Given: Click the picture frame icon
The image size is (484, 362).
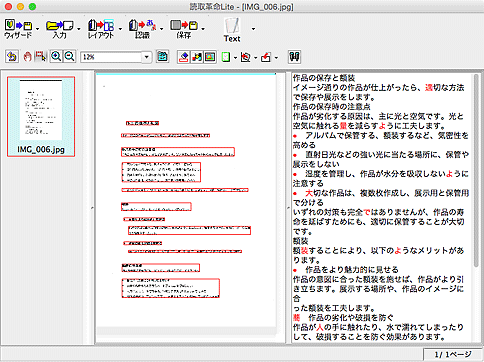Looking at the screenshot, I should click(x=210, y=57).
